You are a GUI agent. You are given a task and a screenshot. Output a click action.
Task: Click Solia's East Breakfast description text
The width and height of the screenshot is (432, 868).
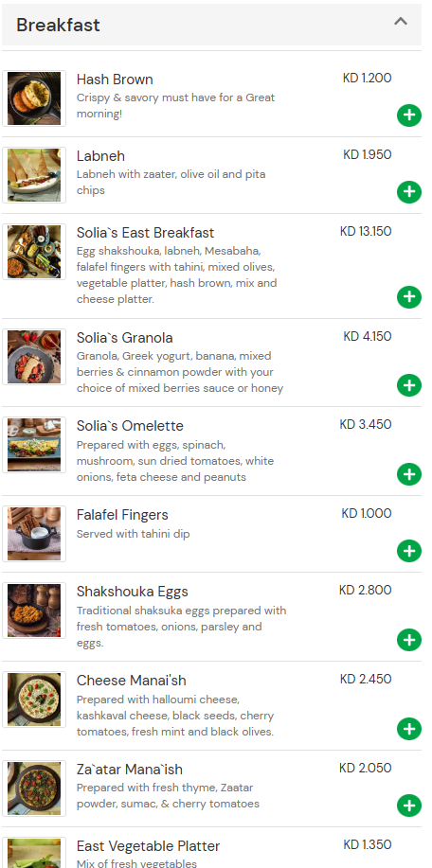[x=176, y=275]
